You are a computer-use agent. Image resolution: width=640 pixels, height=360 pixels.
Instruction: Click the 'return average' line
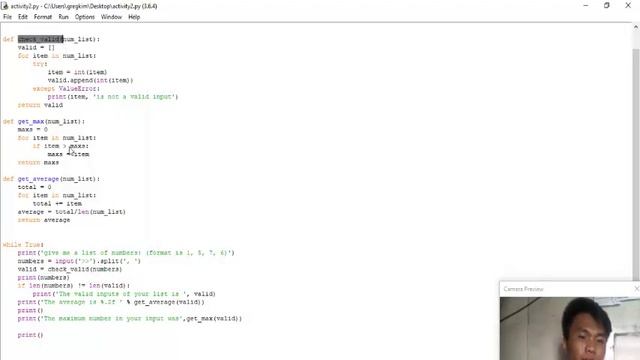(44, 220)
